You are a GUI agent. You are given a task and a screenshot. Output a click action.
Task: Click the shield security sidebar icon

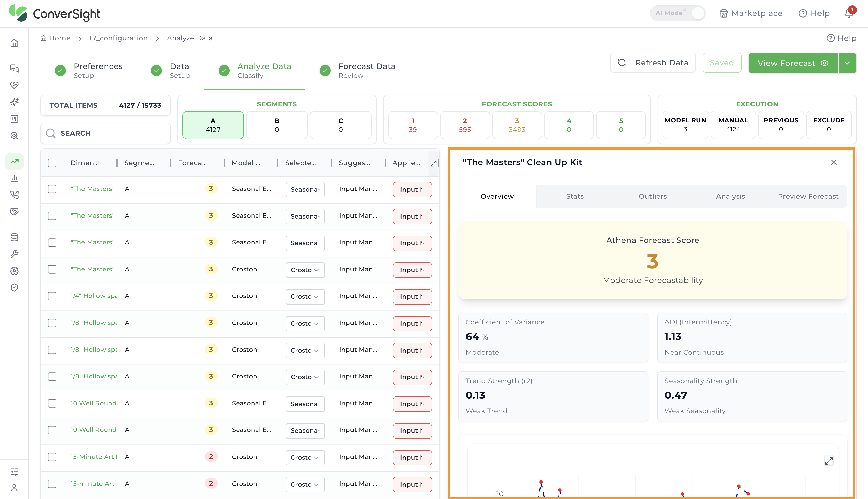pyautogui.click(x=14, y=288)
